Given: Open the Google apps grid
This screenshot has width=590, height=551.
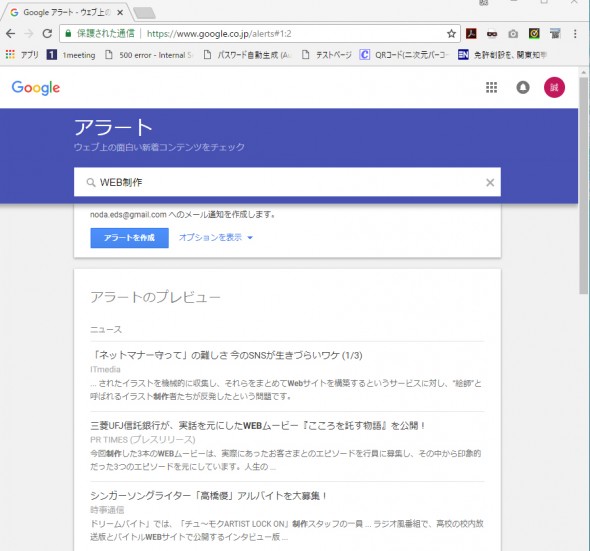Looking at the screenshot, I should (x=491, y=88).
